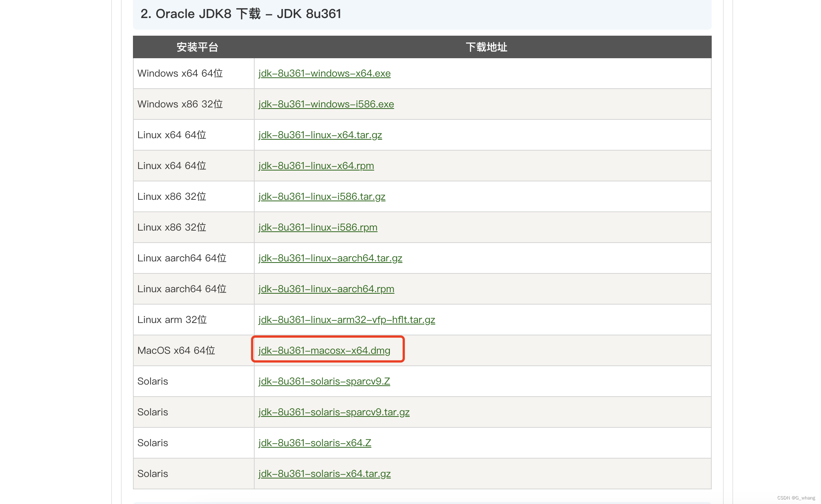Open jdk-8u361-linux-arm32-vfp-hflt.tar.gz link
The image size is (821, 504).
click(x=346, y=320)
